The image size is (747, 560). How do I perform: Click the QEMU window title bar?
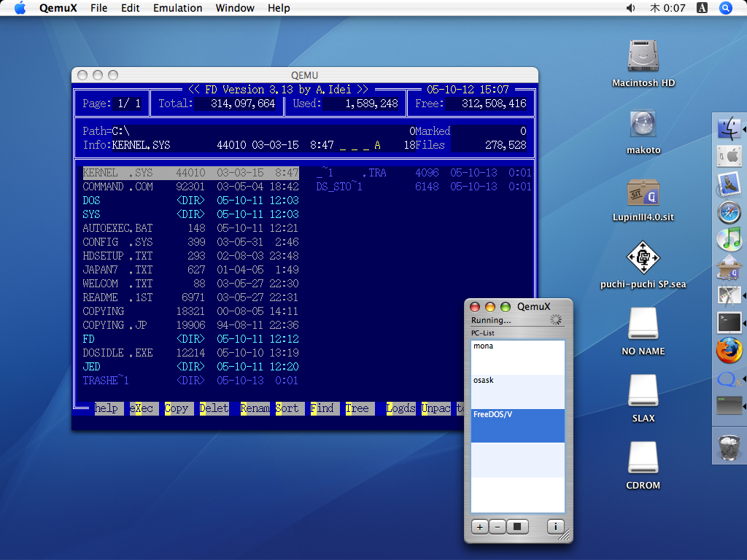[x=305, y=75]
